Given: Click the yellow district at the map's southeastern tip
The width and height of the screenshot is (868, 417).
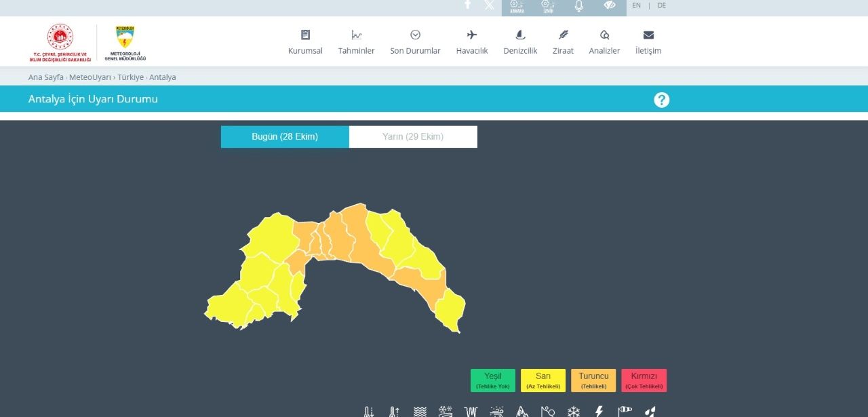Looking at the screenshot, I should click(450, 311).
